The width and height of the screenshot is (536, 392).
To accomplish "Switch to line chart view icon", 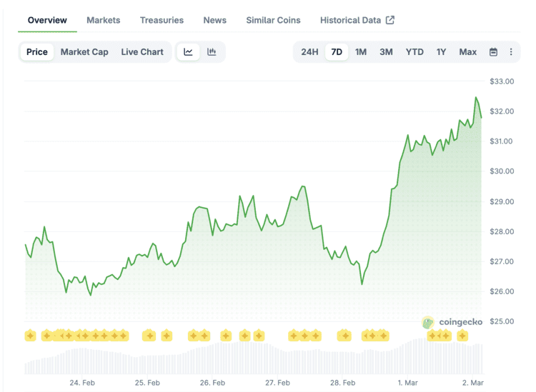I will tap(188, 51).
